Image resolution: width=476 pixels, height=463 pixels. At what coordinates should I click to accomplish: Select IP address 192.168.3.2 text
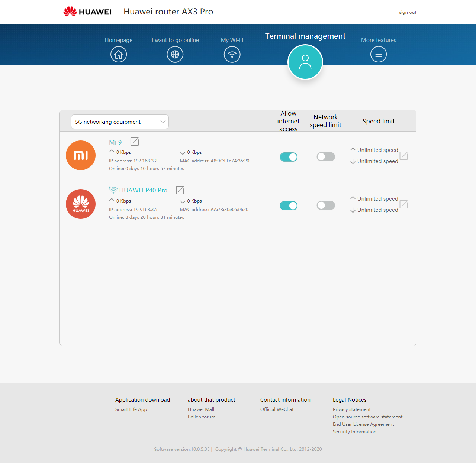click(x=133, y=161)
